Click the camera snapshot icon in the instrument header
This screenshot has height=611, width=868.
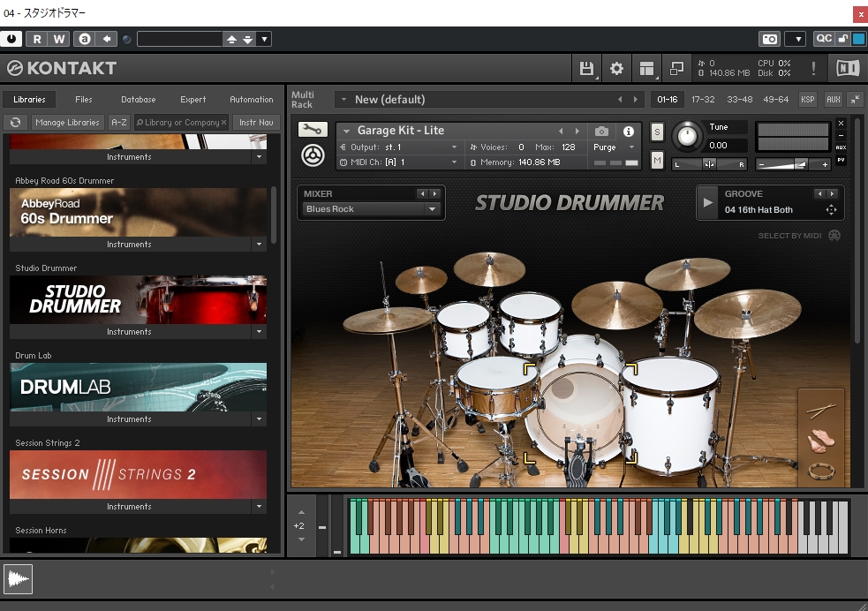click(601, 131)
